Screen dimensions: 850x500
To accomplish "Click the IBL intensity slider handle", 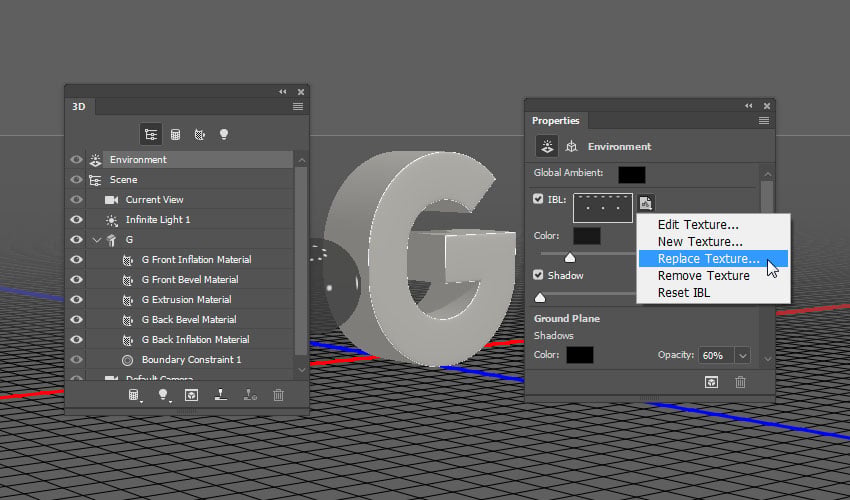I will (570, 258).
